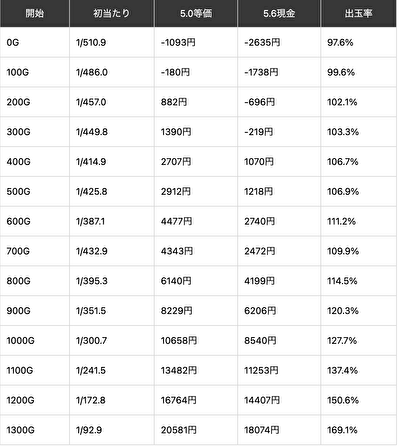The image size is (399, 446).
Task: Select the 500G row label
Action: tap(35, 192)
